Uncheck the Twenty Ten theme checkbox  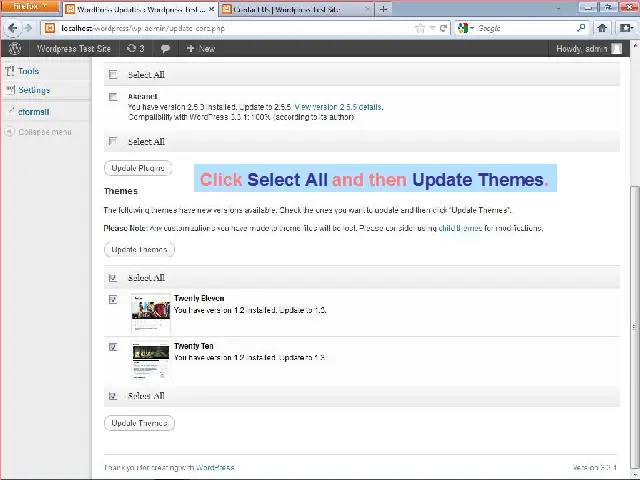[113, 347]
